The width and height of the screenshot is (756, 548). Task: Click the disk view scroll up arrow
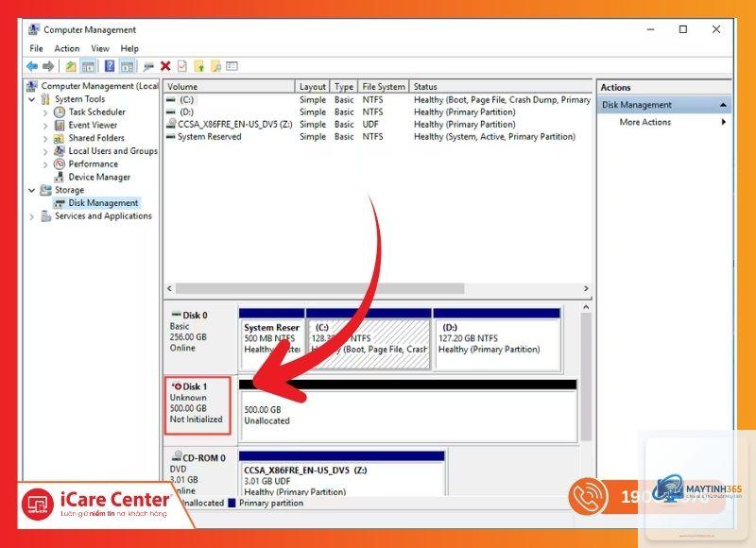586,307
